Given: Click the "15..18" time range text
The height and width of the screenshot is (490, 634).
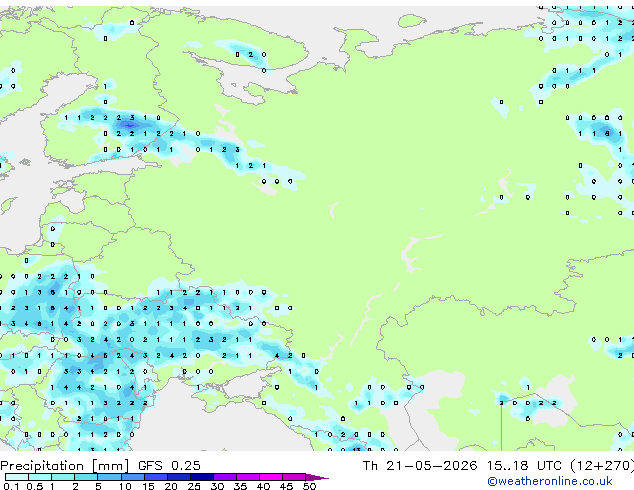Looking at the screenshot, I should pyautogui.click(x=507, y=466).
